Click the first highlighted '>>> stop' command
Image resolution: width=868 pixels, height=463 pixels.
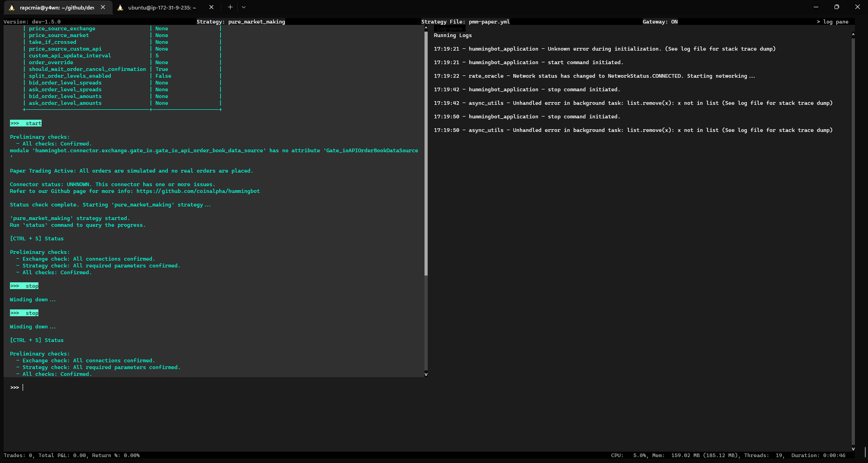(24, 285)
